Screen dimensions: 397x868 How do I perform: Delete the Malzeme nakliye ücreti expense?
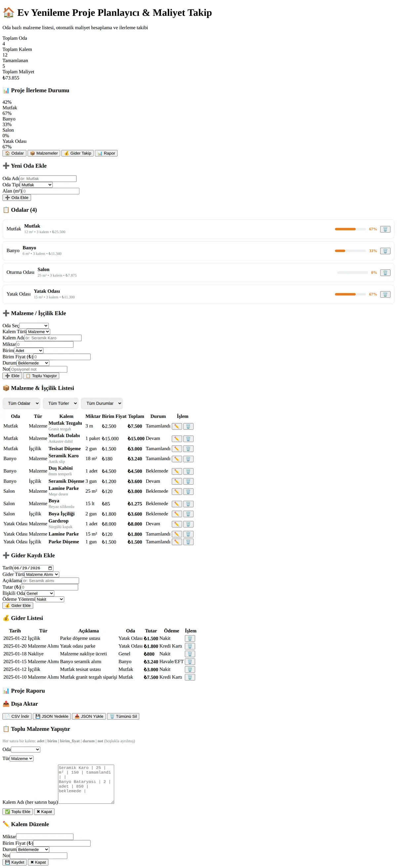pyautogui.click(x=190, y=654)
